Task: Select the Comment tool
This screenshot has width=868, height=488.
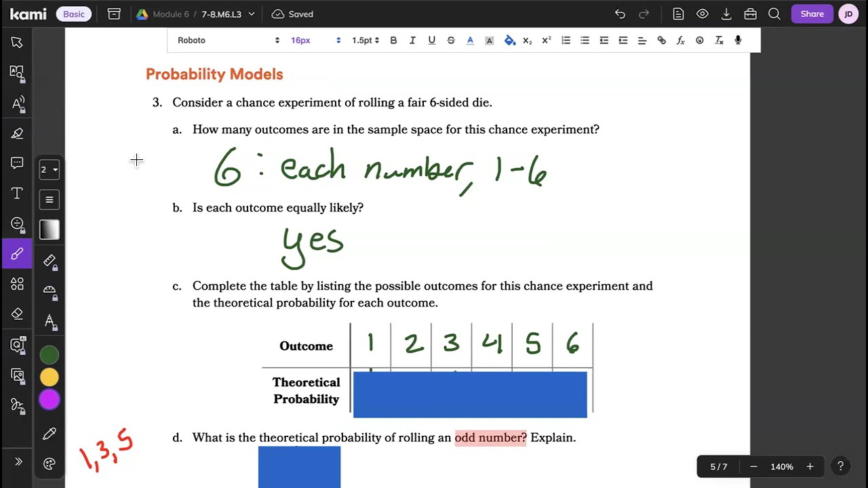Action: pos(17,163)
